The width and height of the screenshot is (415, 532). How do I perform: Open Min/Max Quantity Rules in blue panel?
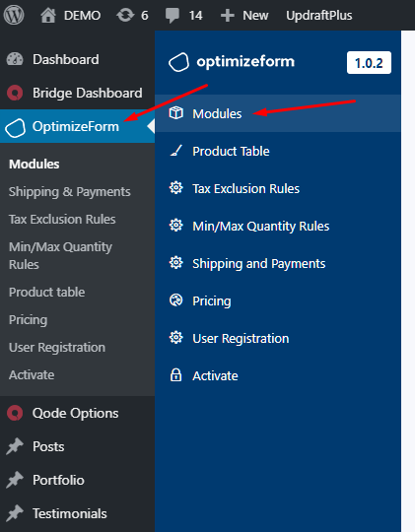coord(261,226)
